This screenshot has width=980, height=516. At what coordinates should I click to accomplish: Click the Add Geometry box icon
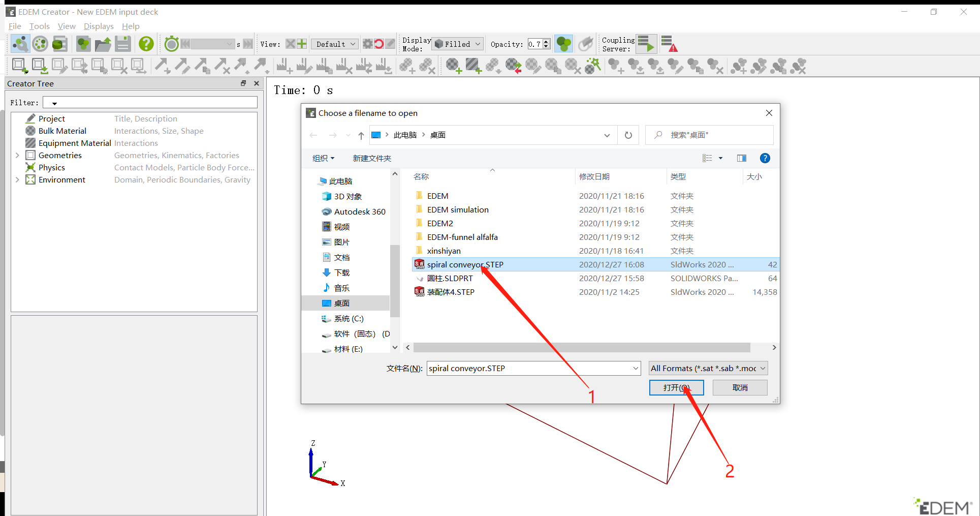coord(20,66)
